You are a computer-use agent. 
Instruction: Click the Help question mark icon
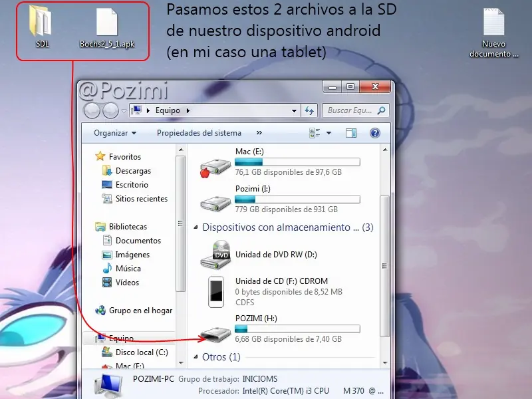pos(375,133)
